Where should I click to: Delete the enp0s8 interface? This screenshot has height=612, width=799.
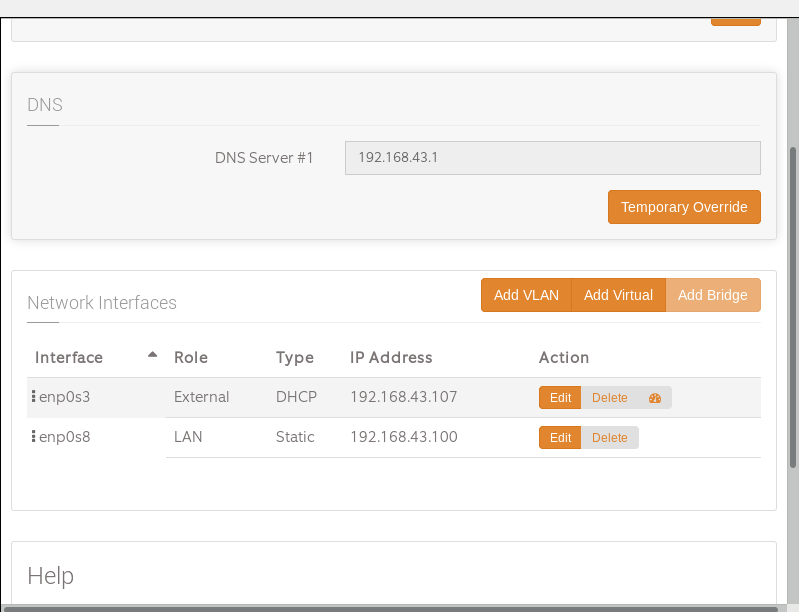[x=609, y=438]
